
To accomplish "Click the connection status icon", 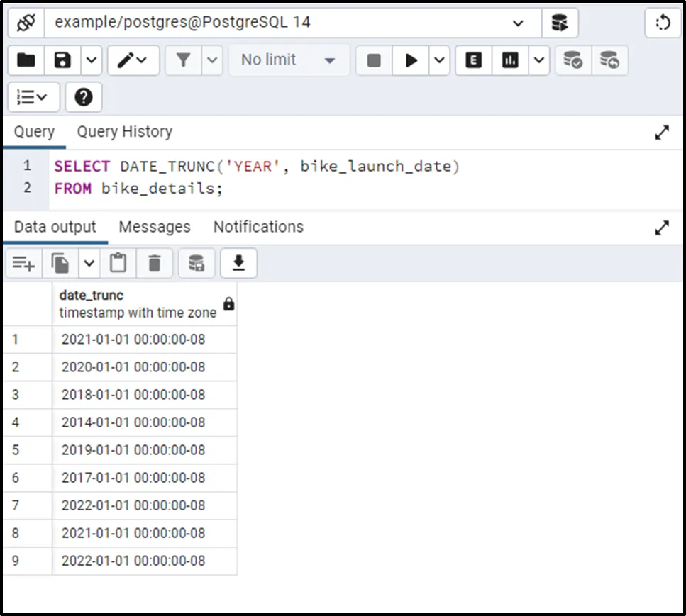I will 26,23.
